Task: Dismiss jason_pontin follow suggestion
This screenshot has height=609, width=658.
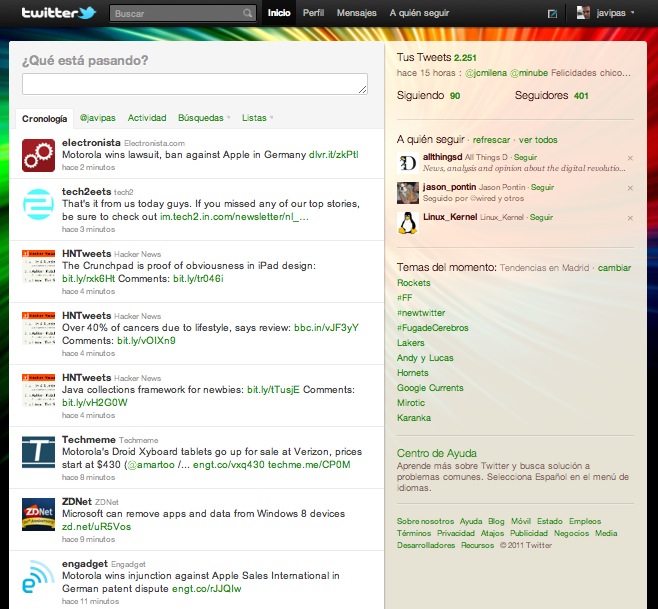Action: click(x=630, y=188)
